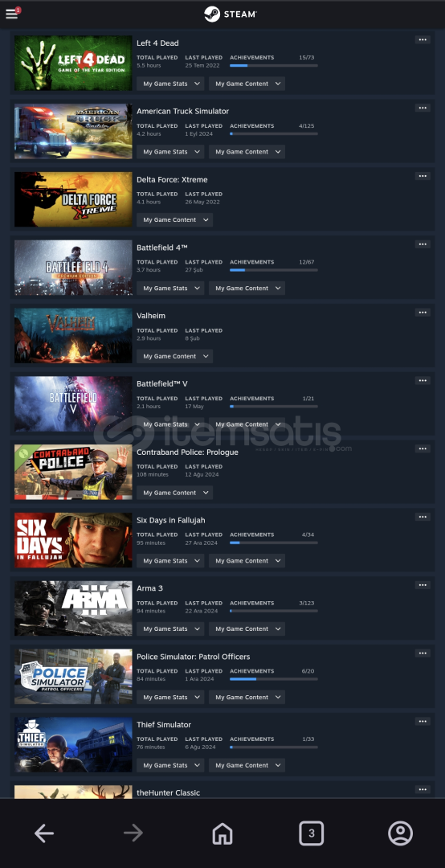Open three-dot options for Left 4 Dead
Screen dimensions: 445x868
pyautogui.click(x=423, y=40)
